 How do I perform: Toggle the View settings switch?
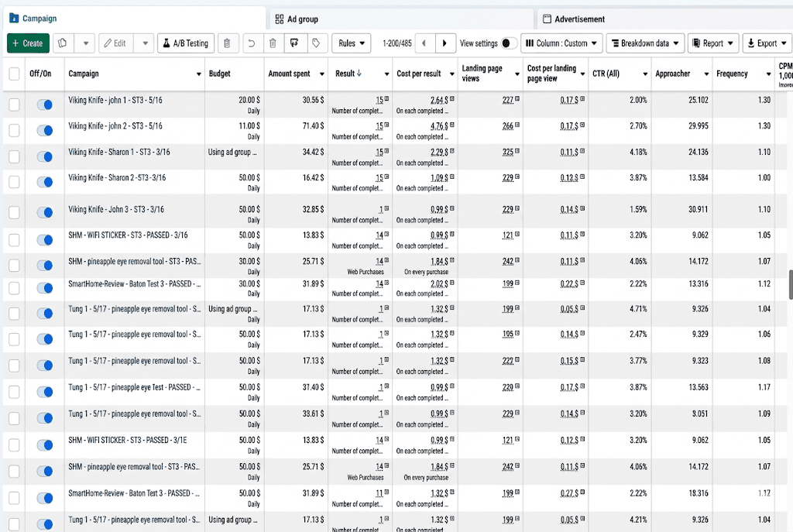[x=509, y=43]
